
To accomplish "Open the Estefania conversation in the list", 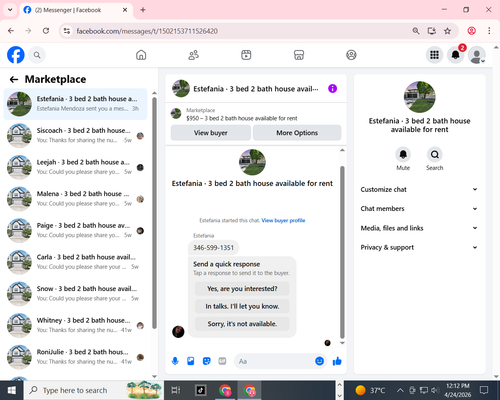I will point(75,104).
